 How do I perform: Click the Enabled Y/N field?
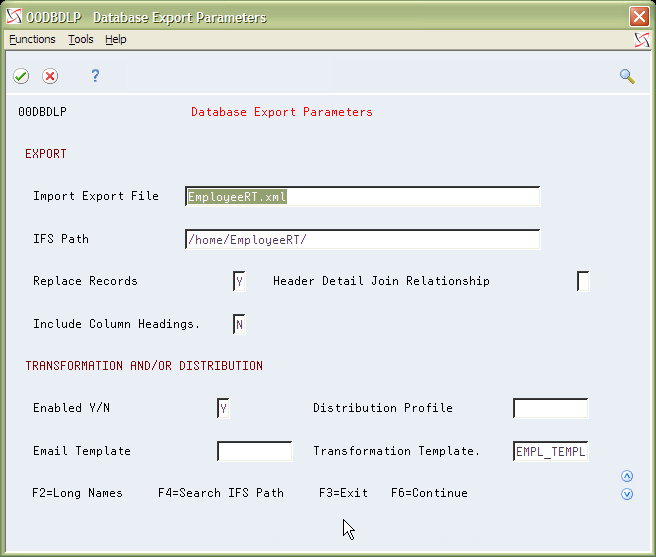tap(223, 408)
